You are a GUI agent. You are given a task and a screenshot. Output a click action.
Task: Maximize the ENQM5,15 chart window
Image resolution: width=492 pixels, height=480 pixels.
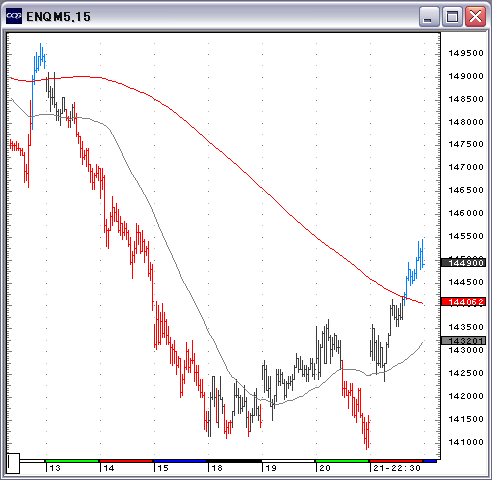452,16
